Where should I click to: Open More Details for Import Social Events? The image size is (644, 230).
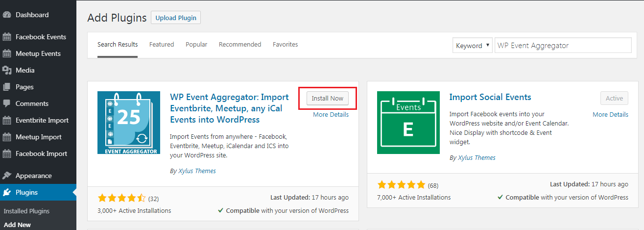coord(610,115)
